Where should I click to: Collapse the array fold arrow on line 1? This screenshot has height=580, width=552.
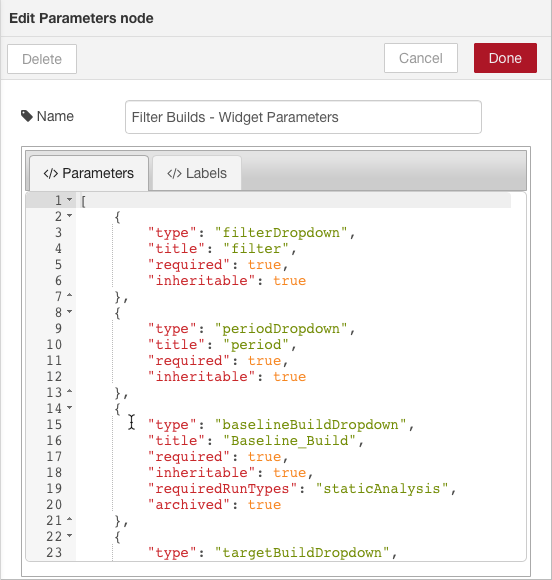pyautogui.click(x=70, y=200)
